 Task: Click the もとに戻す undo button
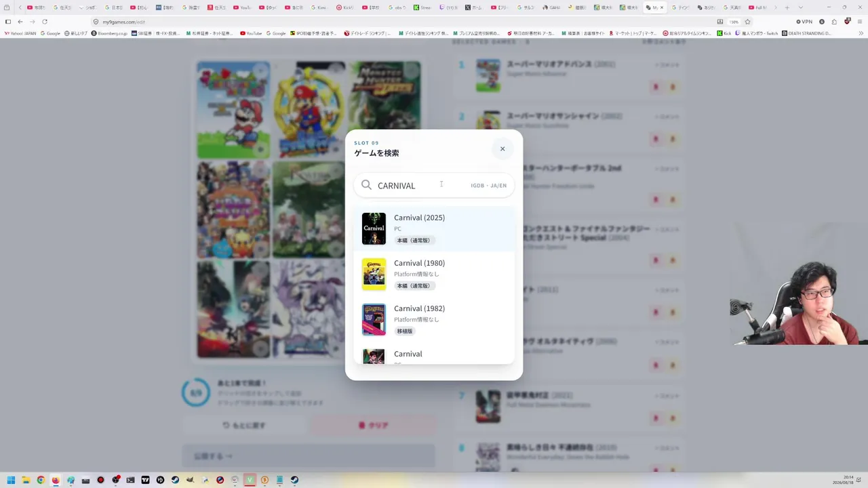tap(244, 425)
